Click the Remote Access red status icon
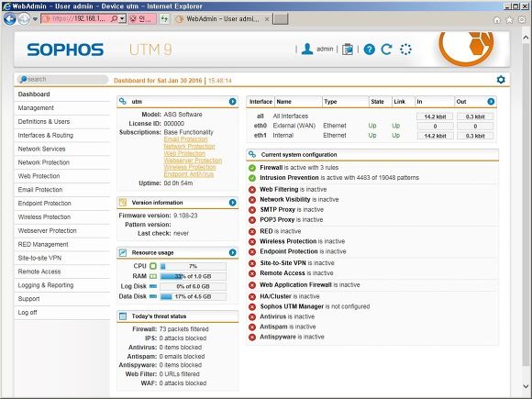The width and height of the screenshot is (532, 399). click(x=252, y=273)
